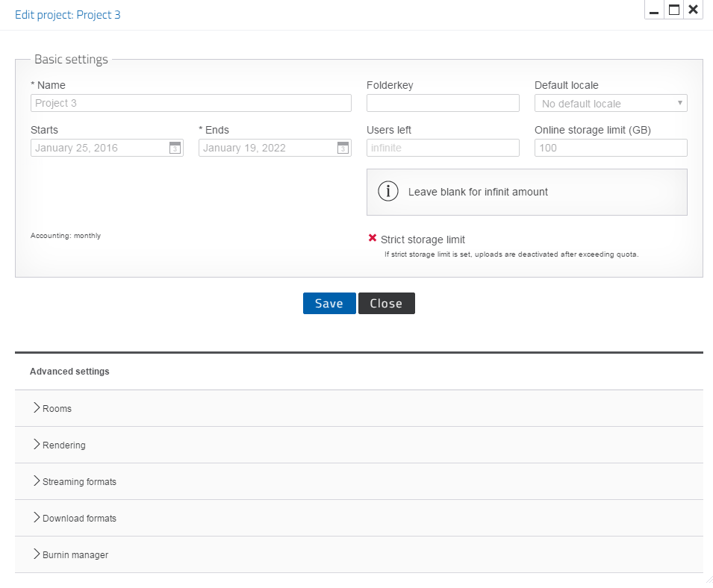
Task: Focus the Online storage limit field
Action: (x=611, y=148)
